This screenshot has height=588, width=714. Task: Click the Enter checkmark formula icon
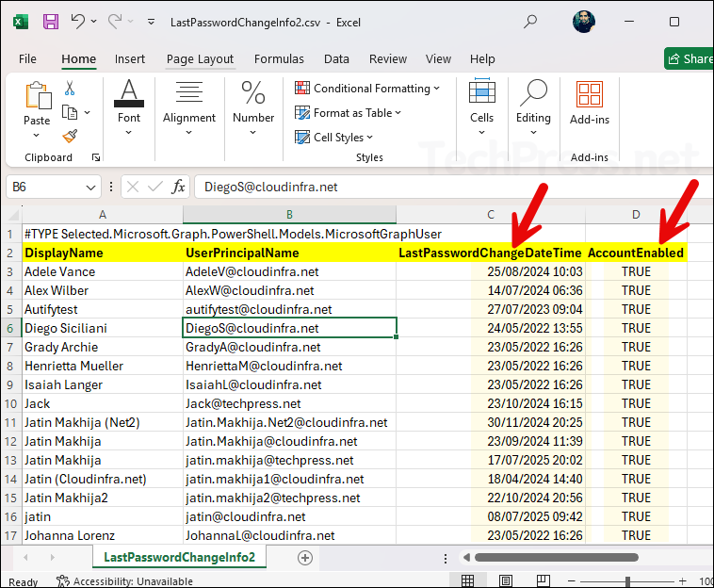tap(154, 187)
